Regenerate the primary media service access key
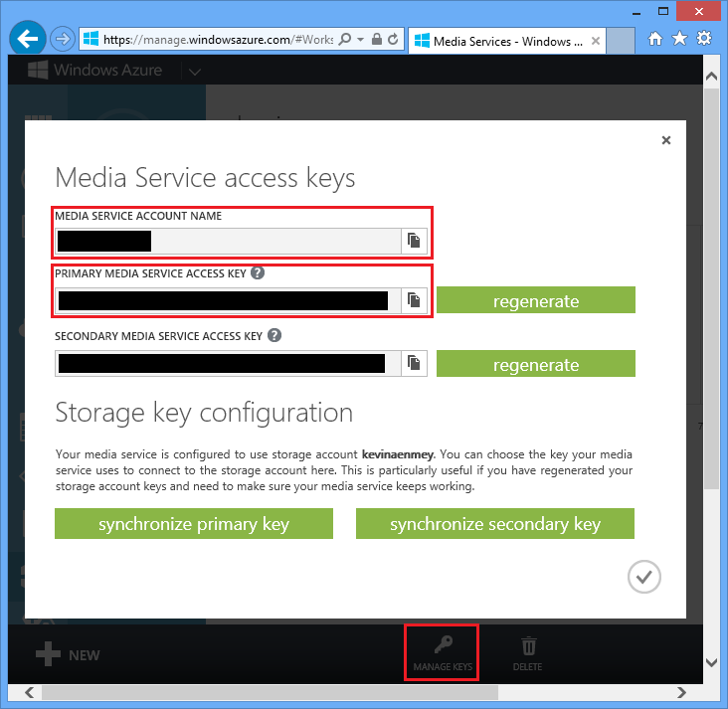This screenshot has width=728, height=709. 535,301
